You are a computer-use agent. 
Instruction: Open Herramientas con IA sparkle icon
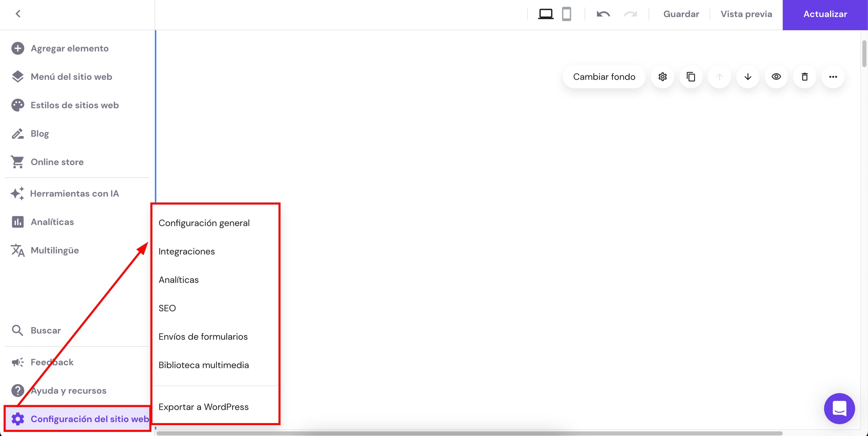(17, 193)
